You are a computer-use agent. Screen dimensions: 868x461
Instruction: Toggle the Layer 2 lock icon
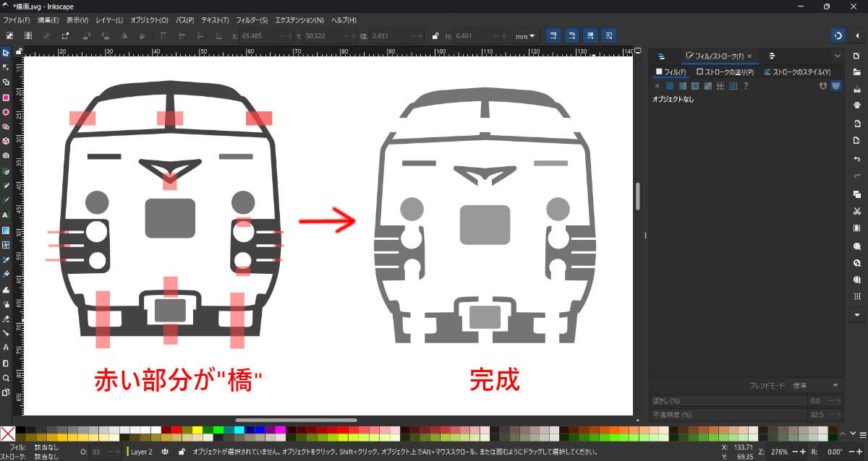[x=181, y=452]
